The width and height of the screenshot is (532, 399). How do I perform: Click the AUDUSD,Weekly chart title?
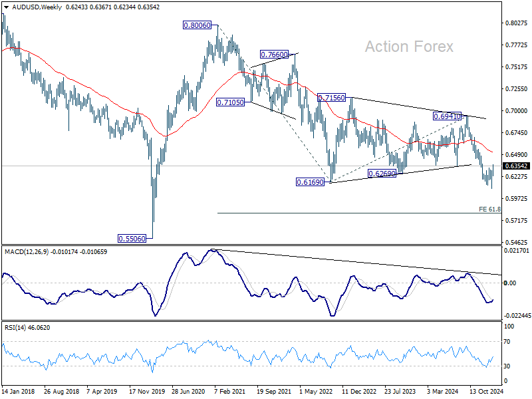37,7
